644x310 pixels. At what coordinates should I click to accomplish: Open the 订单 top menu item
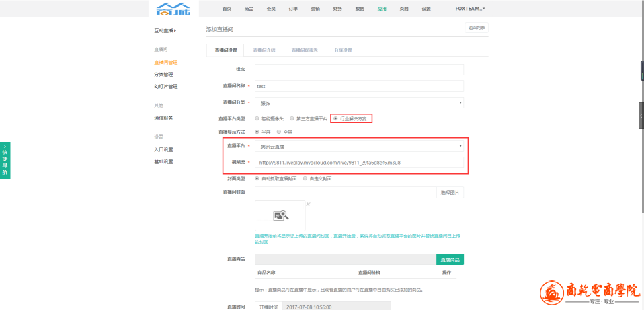point(293,9)
